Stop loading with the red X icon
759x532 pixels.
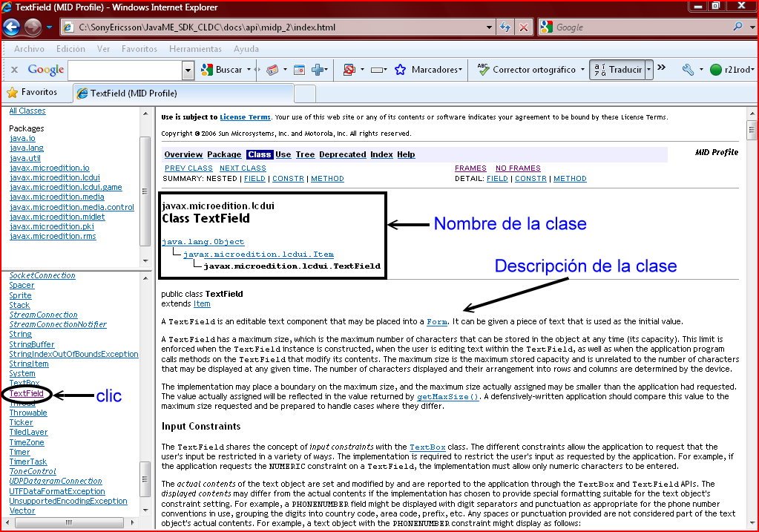(x=524, y=27)
